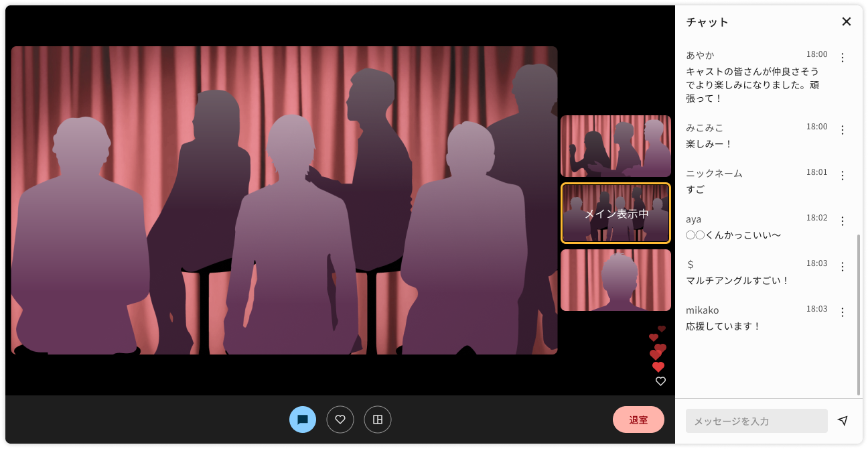Click the red heart in the floating hearts stack
The image size is (868, 449).
pyautogui.click(x=658, y=366)
